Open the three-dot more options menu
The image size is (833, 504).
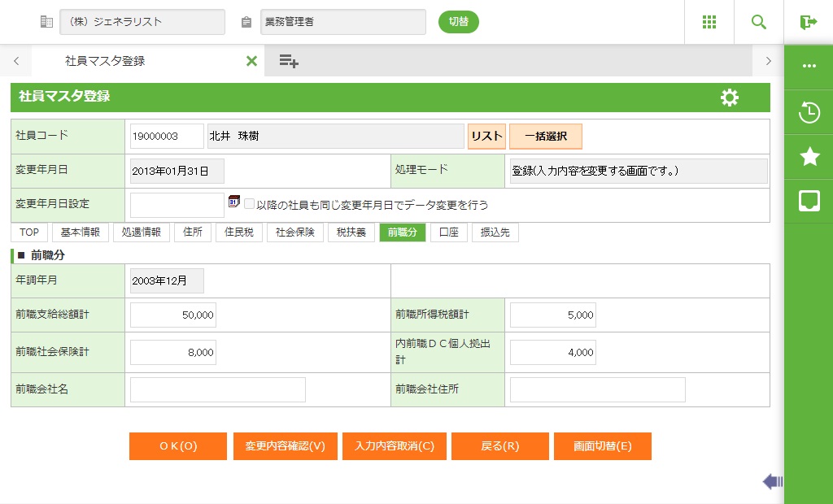coord(809,67)
